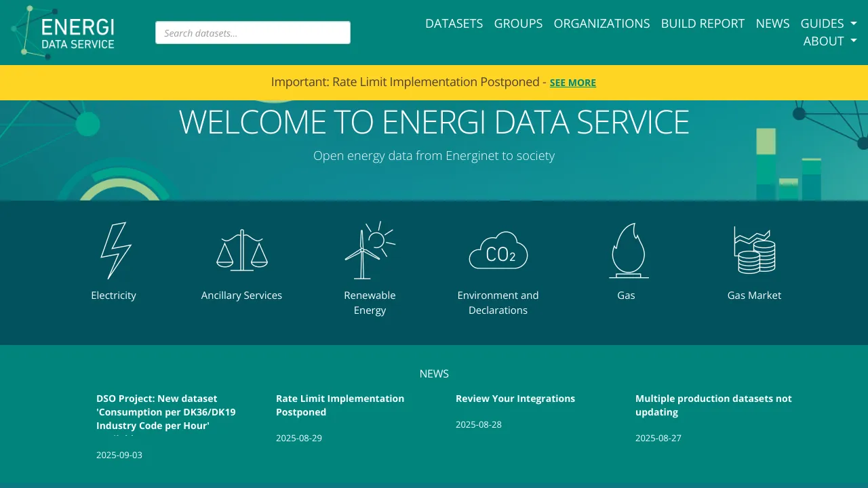Click the Rate Limit banner message text
The height and width of the screenshot is (488, 868).
409,82
